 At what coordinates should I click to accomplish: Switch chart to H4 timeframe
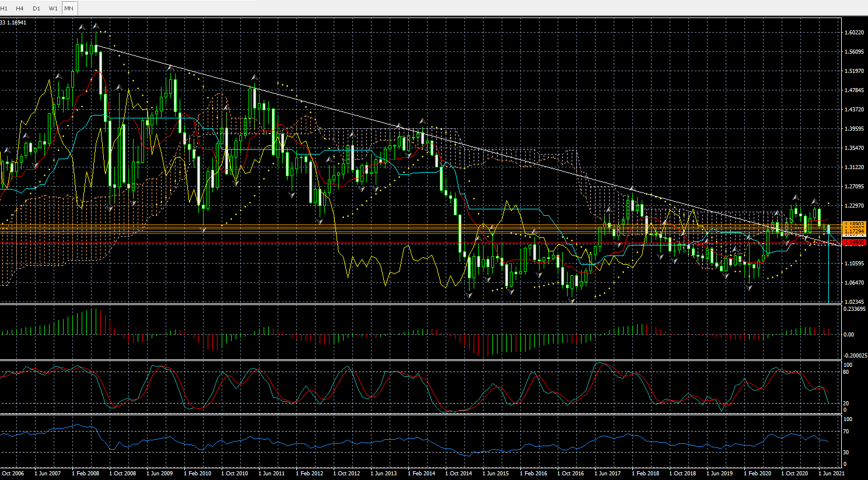pyautogui.click(x=20, y=8)
